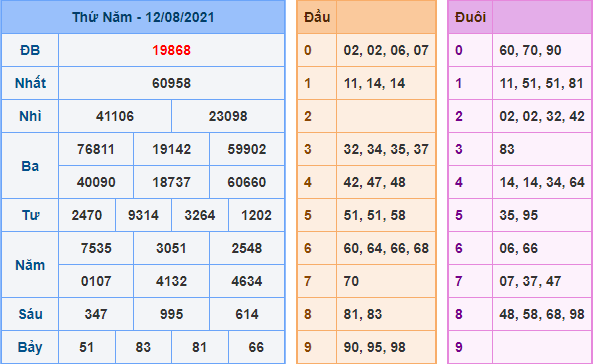Select Đuôi values '06, 66'

pos(518,248)
